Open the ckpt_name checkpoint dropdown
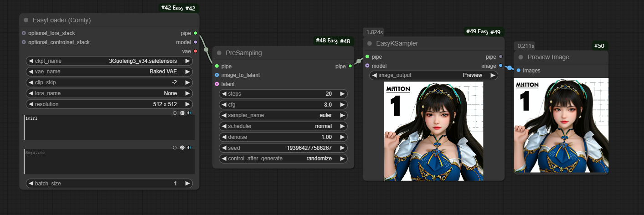 click(109, 61)
